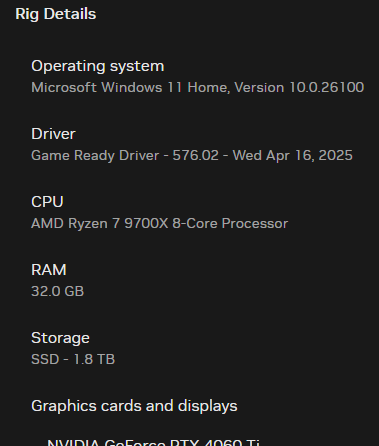
Task: Click the 32.0 GB RAM value
Action: pyautogui.click(x=57, y=292)
